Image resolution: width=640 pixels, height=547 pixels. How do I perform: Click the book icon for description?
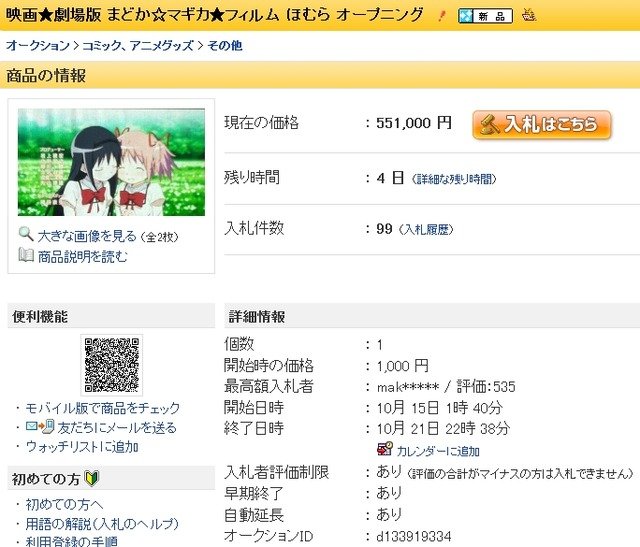click(26, 255)
